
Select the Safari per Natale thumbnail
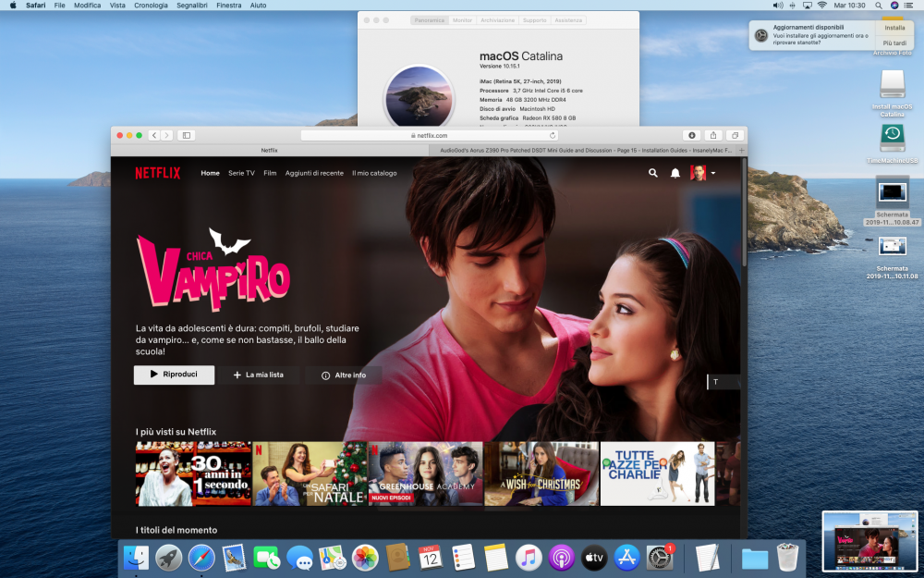coord(310,473)
